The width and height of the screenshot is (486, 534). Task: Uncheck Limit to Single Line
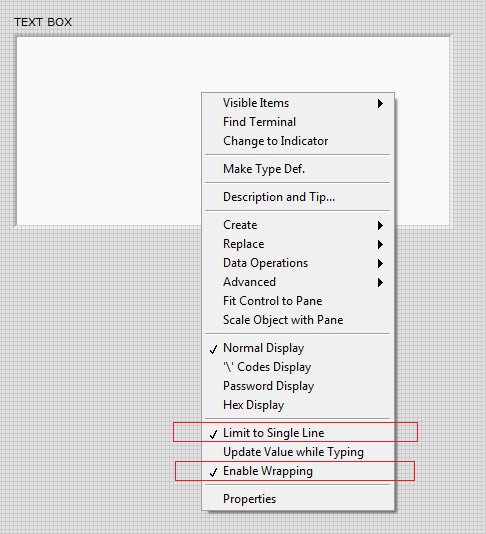click(x=298, y=433)
